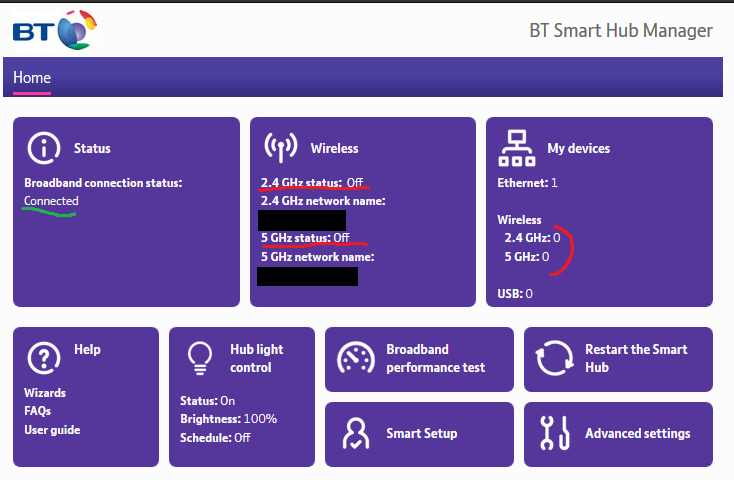Click the Smart Setup person icon
The width and height of the screenshot is (734, 480).
click(356, 433)
